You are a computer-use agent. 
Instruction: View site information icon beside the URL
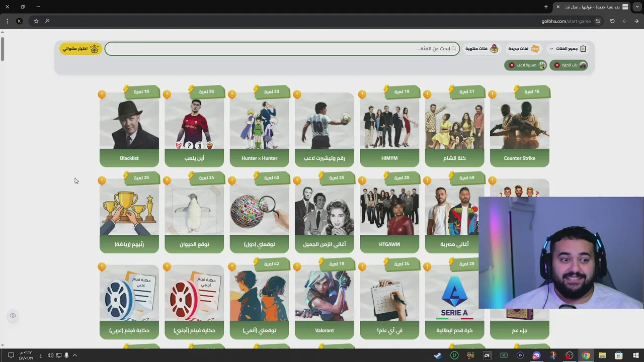tap(598, 21)
